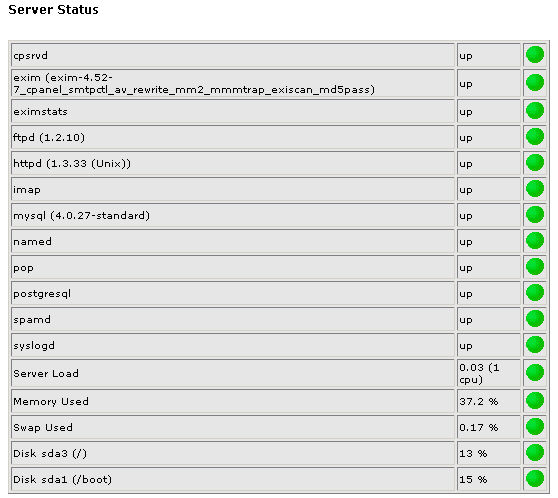Click the httpd green status icon
The height and width of the screenshot is (498, 558).
click(x=535, y=163)
